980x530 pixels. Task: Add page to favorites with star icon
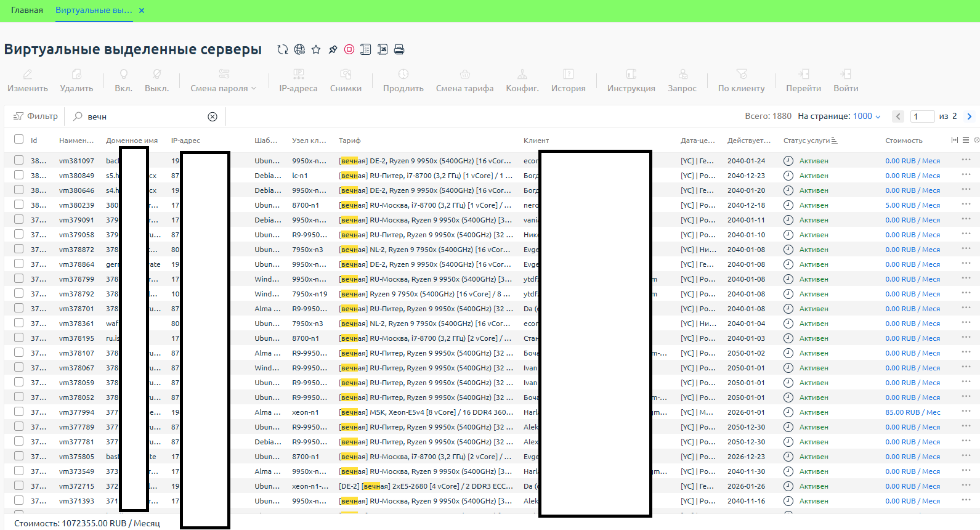[316, 49]
